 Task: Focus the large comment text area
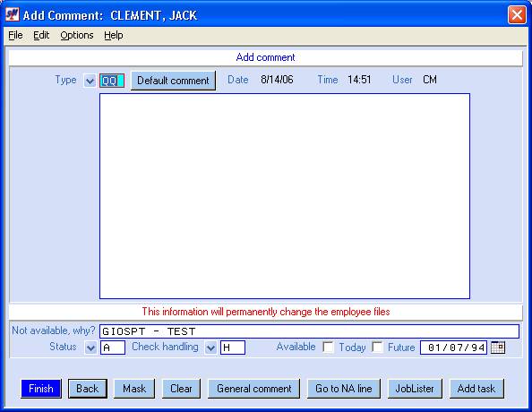tap(285, 196)
